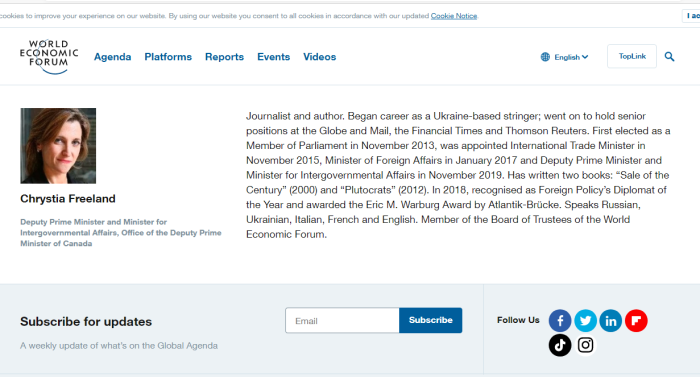Click the globe language icon
Screen dimensions: 700x377
(545, 57)
